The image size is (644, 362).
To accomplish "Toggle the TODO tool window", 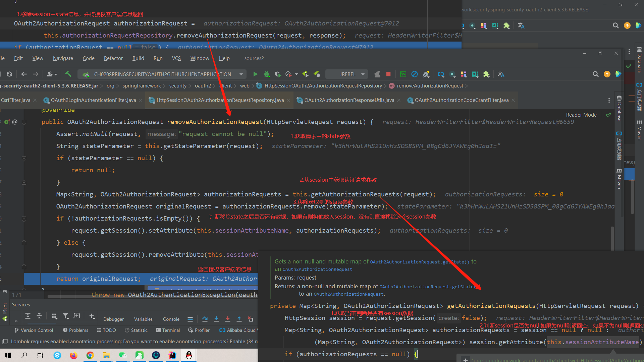I will [x=107, y=330].
